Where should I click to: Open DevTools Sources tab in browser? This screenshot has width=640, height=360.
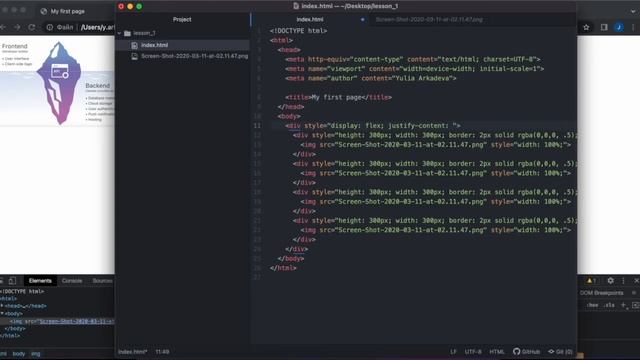102,281
